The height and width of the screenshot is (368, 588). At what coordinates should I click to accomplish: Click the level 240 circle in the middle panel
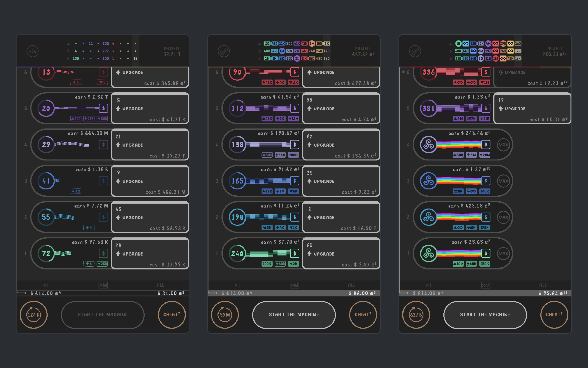coord(237,253)
